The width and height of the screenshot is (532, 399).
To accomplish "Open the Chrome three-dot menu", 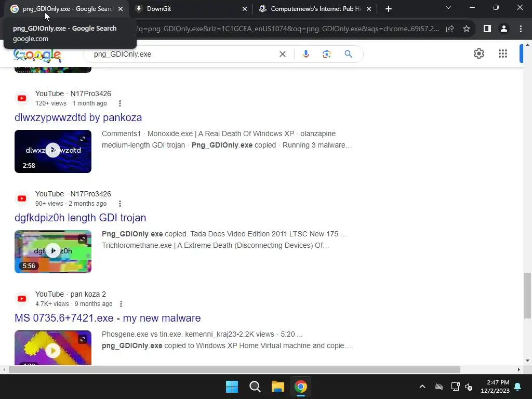I will click(521, 29).
